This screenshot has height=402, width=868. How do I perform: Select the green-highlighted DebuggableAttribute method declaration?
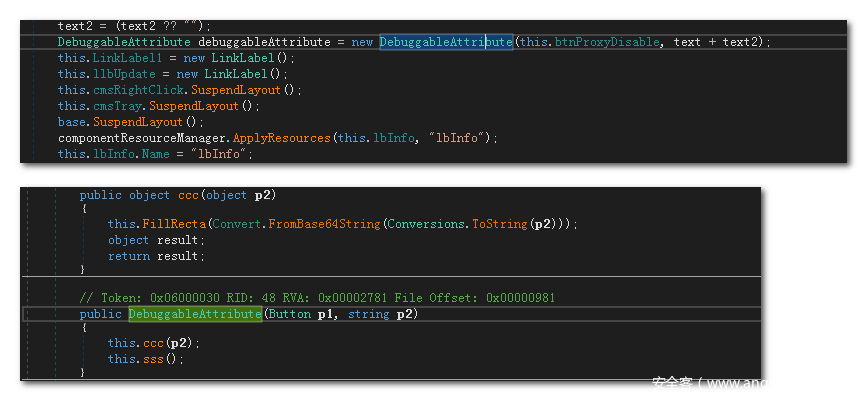(x=194, y=314)
